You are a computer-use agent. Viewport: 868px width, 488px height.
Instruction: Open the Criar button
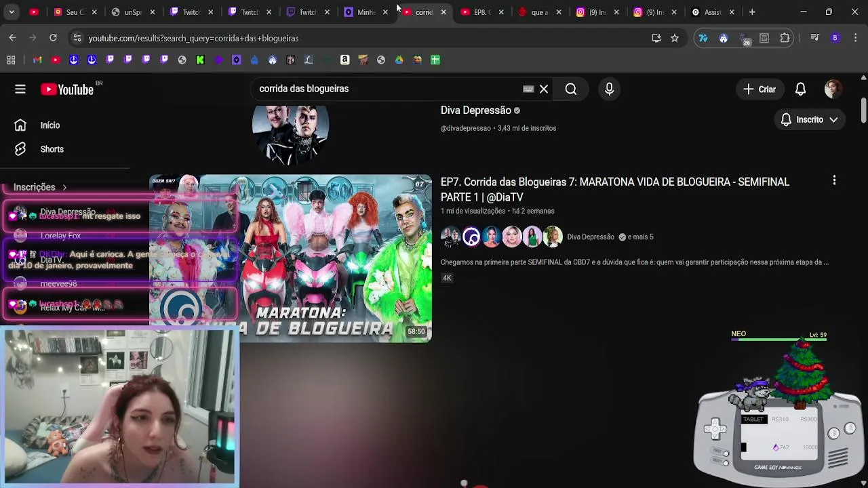click(759, 89)
